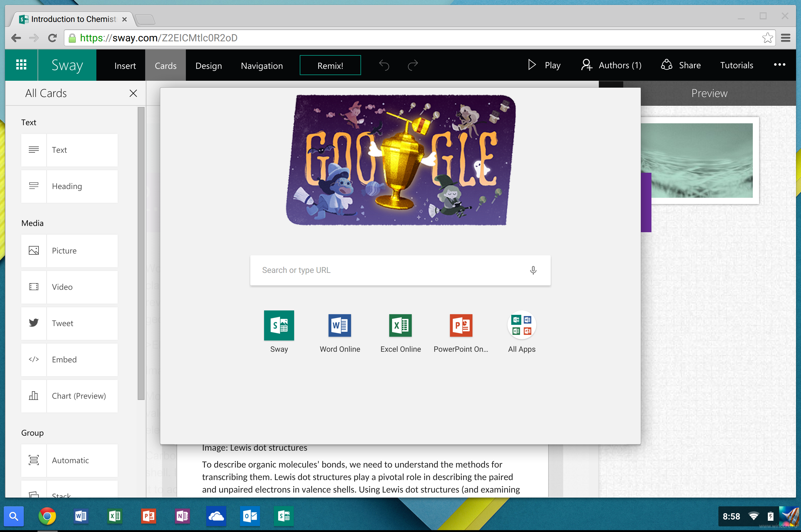
Task: Click the Search or type URL field
Action: tap(400, 270)
